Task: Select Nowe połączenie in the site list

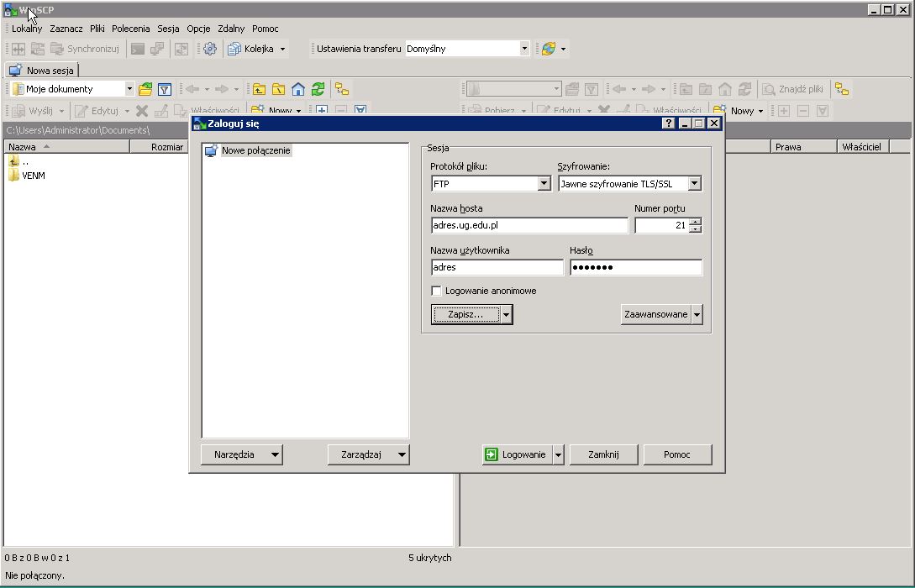Action: point(255,150)
